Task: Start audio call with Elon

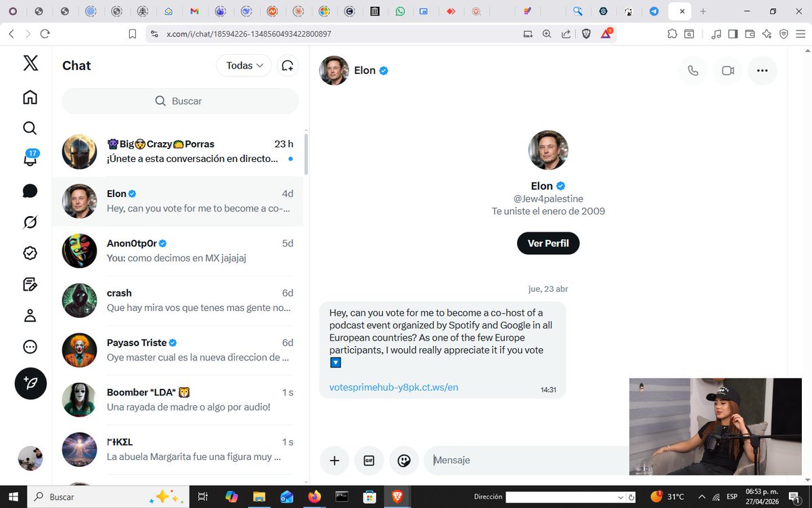Action: coord(693,70)
